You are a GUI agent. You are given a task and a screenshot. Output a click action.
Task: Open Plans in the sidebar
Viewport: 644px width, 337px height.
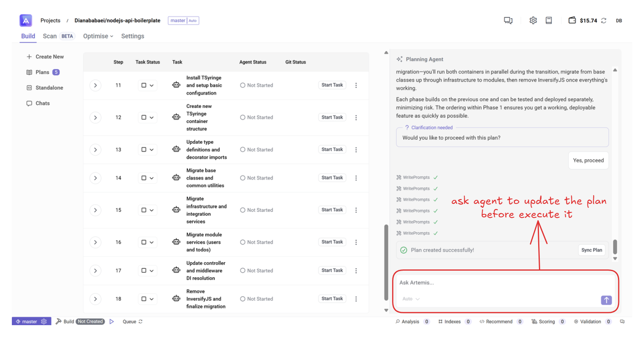[42, 72]
